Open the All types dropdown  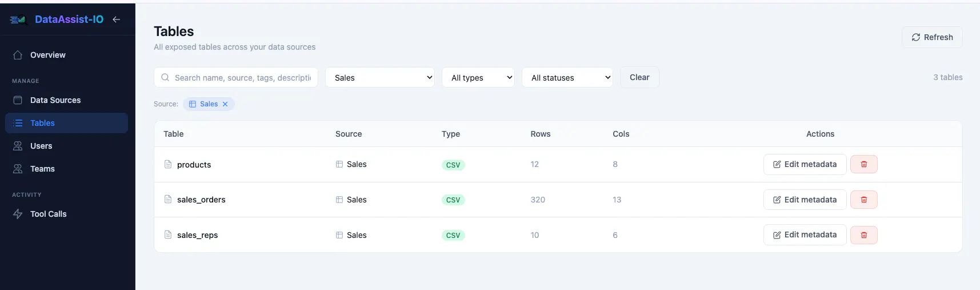tap(478, 77)
